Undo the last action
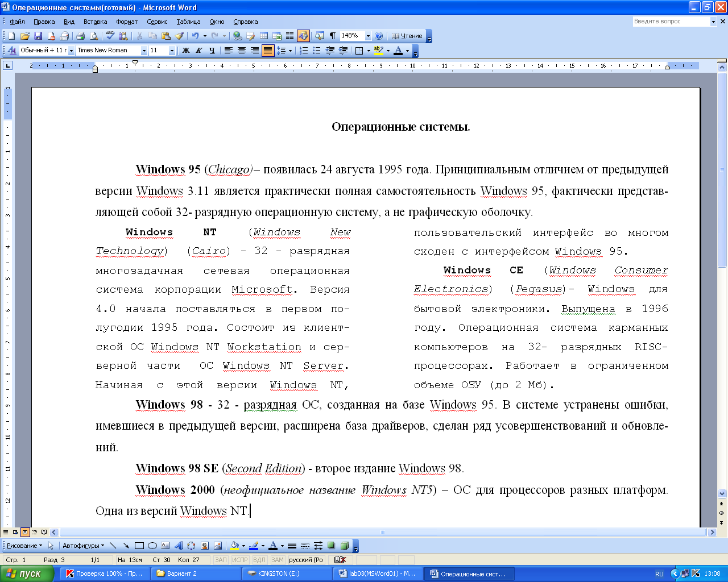This screenshot has height=582, width=728. coord(195,36)
